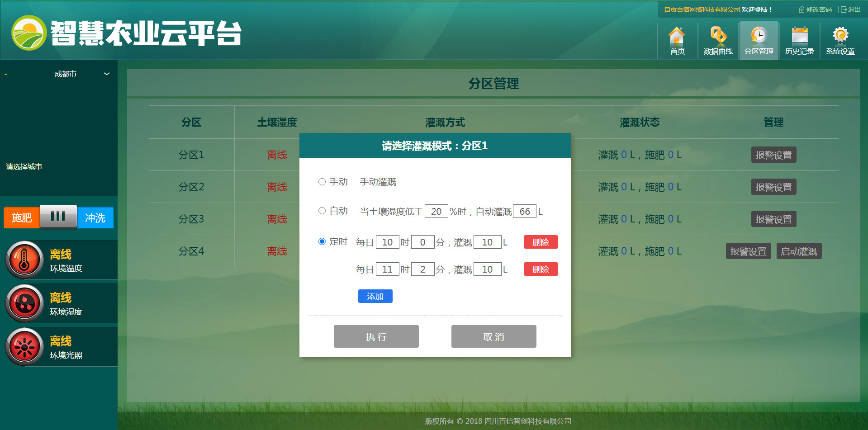Click the soil humidity threshold field showing 20

click(x=436, y=211)
